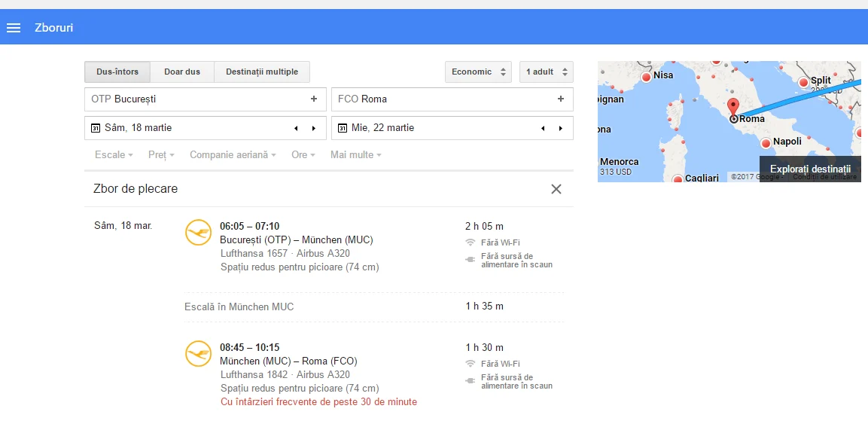
Task: Click the frequent delays warning text
Action: 319,401
